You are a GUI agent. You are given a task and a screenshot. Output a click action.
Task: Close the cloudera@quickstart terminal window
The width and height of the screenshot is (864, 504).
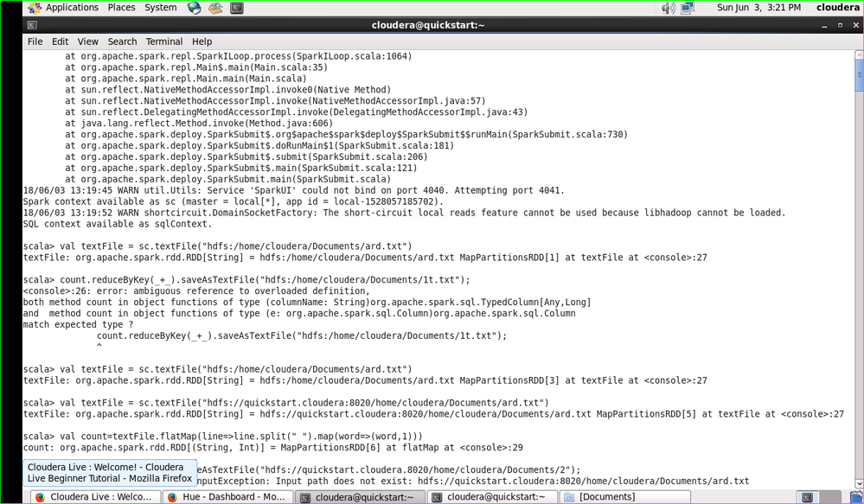[x=855, y=25]
